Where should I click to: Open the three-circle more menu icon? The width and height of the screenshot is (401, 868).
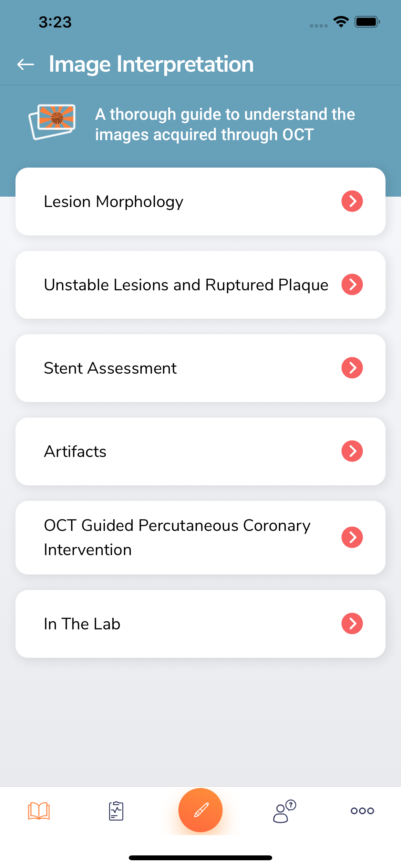pos(362,811)
